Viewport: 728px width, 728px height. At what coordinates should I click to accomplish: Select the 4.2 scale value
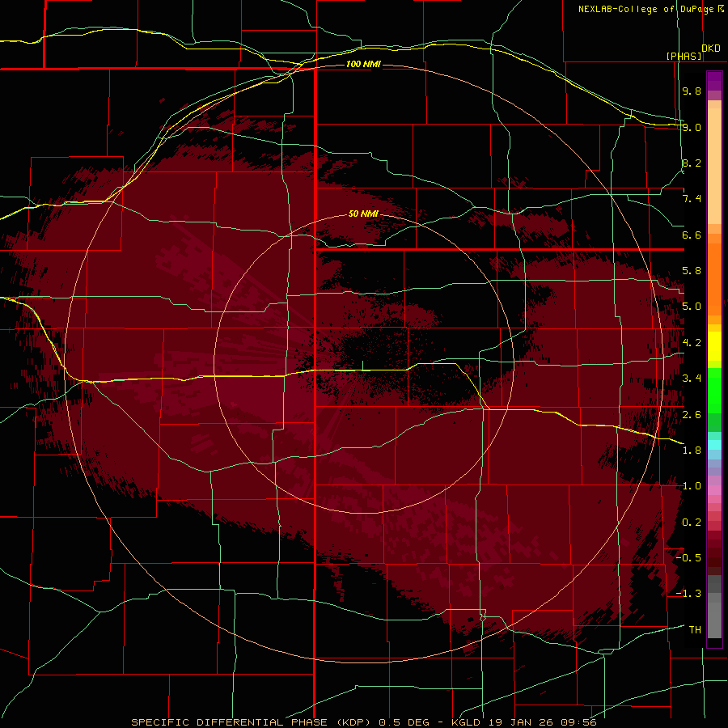click(x=692, y=343)
